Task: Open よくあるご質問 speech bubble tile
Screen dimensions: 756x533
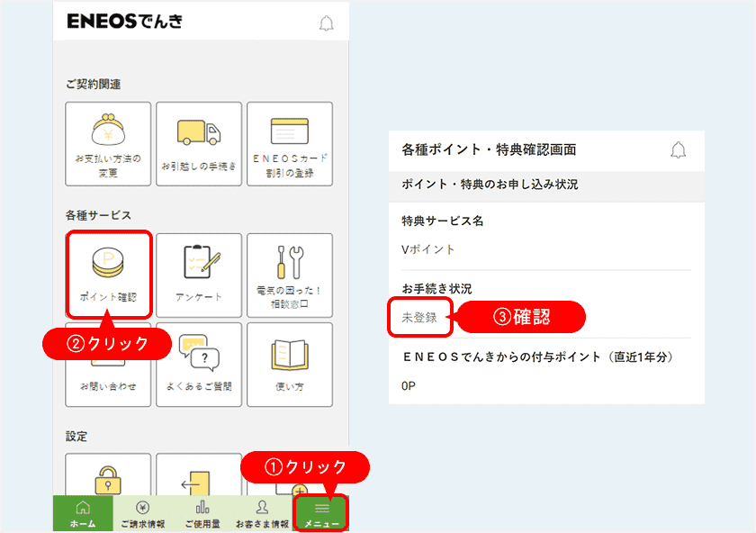Action: pyautogui.click(x=199, y=365)
